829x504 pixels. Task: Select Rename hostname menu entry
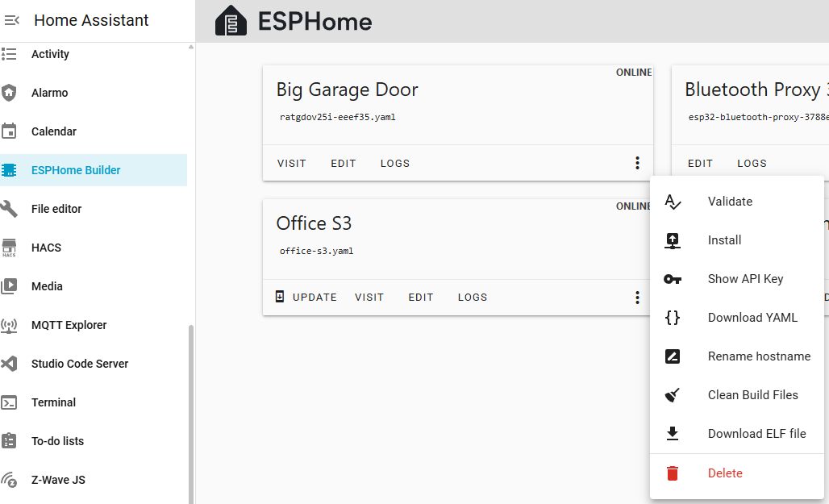(x=736, y=356)
